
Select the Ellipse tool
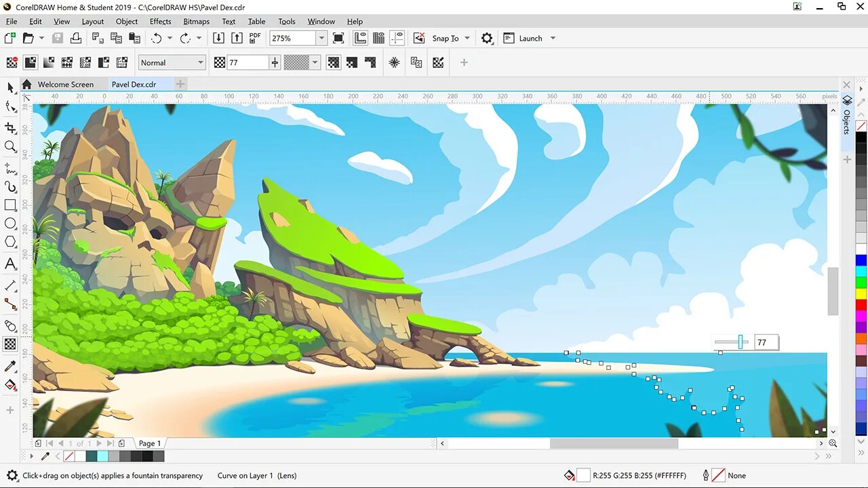coord(9,224)
